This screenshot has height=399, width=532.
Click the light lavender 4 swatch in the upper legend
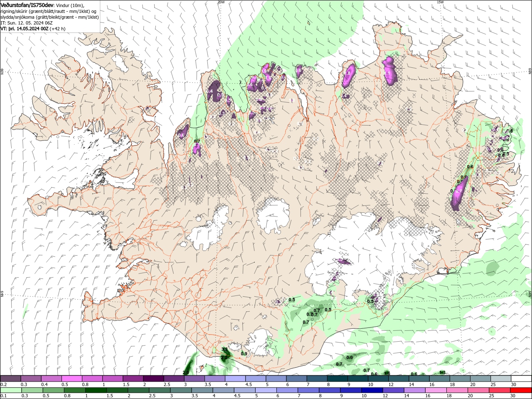[x=235, y=379]
